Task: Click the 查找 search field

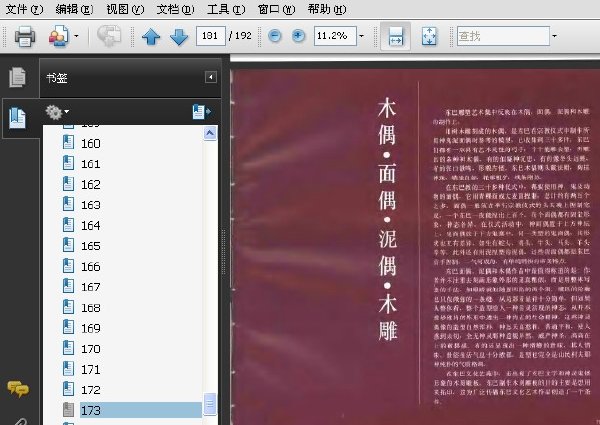Action: click(x=503, y=36)
